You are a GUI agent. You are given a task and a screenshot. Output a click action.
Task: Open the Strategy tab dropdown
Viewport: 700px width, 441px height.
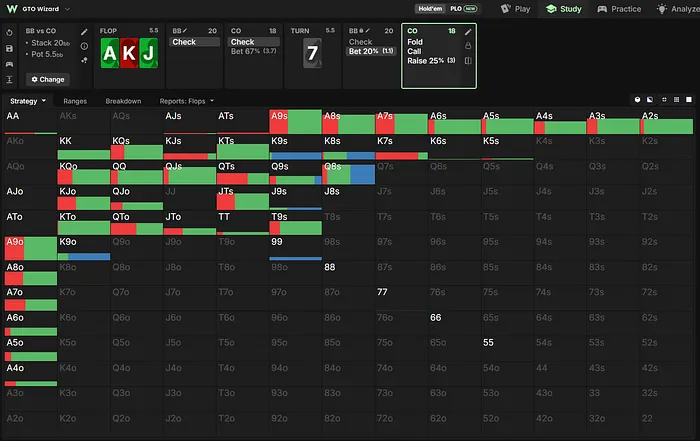(28, 101)
